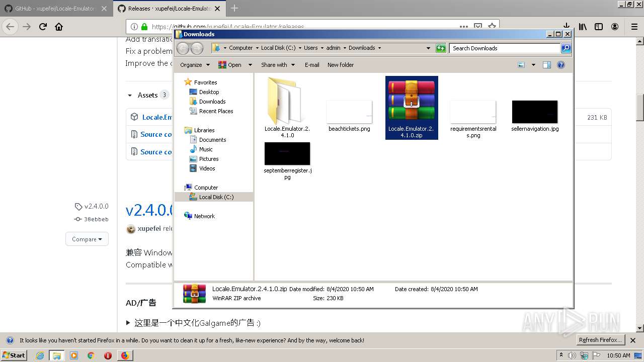Image resolution: width=644 pixels, height=362 pixels.
Task: Go back in the Explorer window
Action: (183, 48)
